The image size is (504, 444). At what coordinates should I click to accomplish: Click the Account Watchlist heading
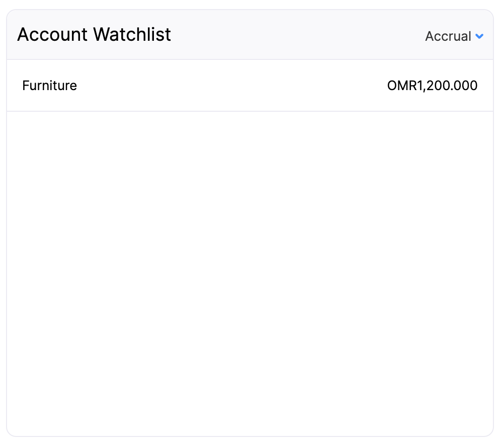94,34
